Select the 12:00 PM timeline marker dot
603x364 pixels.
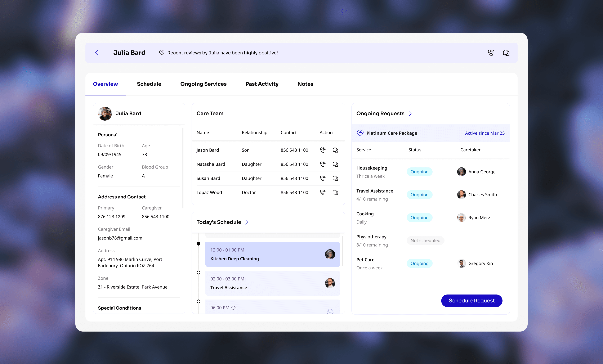point(198,244)
